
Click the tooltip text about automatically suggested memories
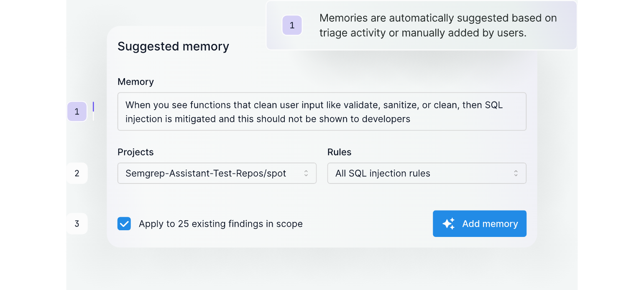pyautogui.click(x=438, y=25)
